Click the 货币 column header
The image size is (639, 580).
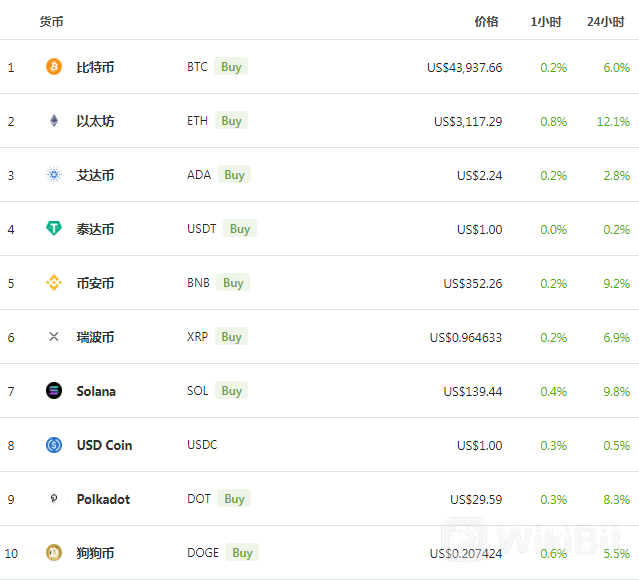pos(51,22)
